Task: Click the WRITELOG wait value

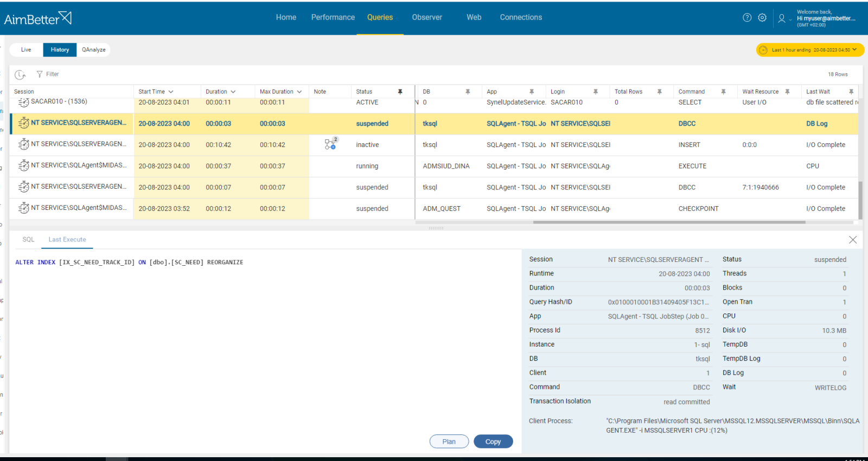Action: click(x=831, y=388)
